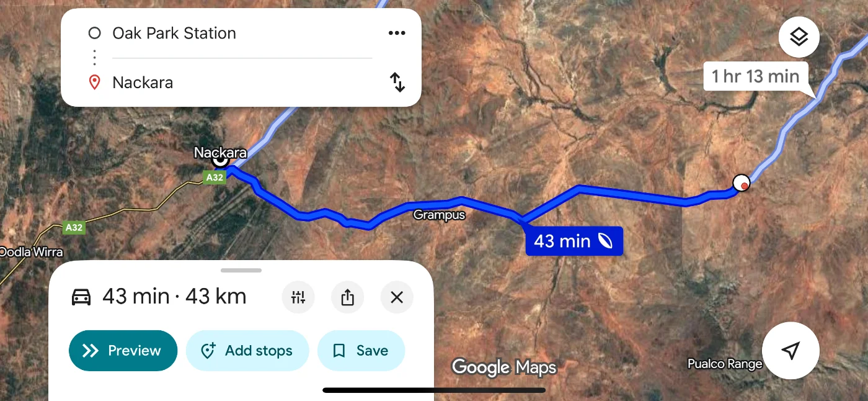This screenshot has width=868, height=401.
Task: Tap the 43 min route label
Action: tap(574, 241)
